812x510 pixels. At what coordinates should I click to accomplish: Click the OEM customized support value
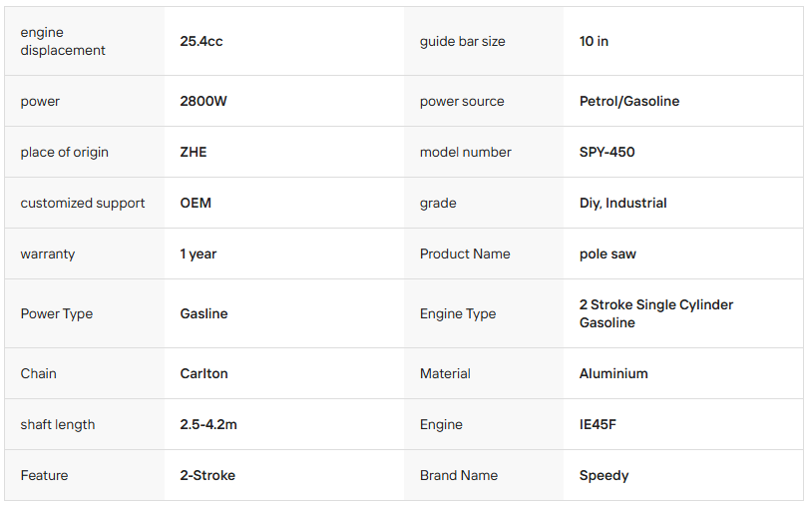point(196,204)
